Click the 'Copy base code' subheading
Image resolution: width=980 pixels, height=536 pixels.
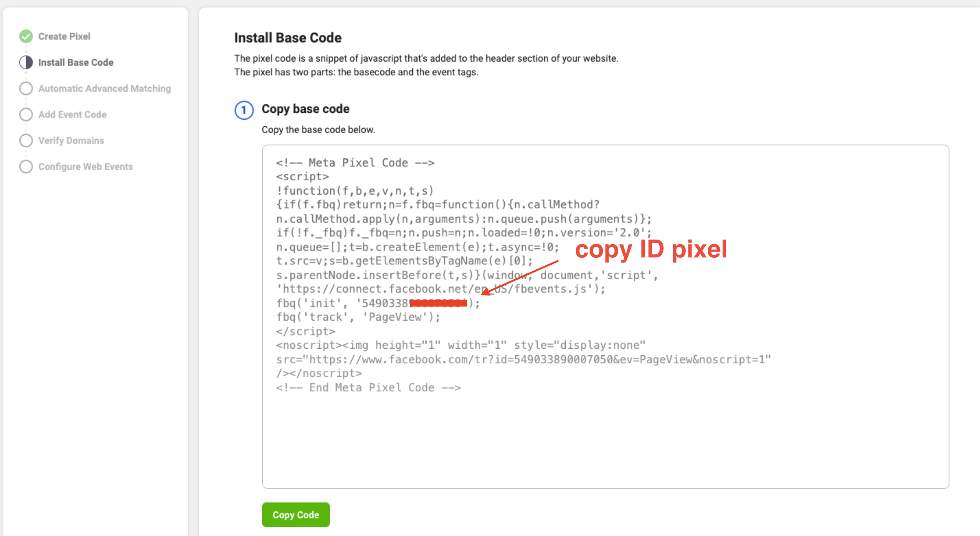coord(305,109)
